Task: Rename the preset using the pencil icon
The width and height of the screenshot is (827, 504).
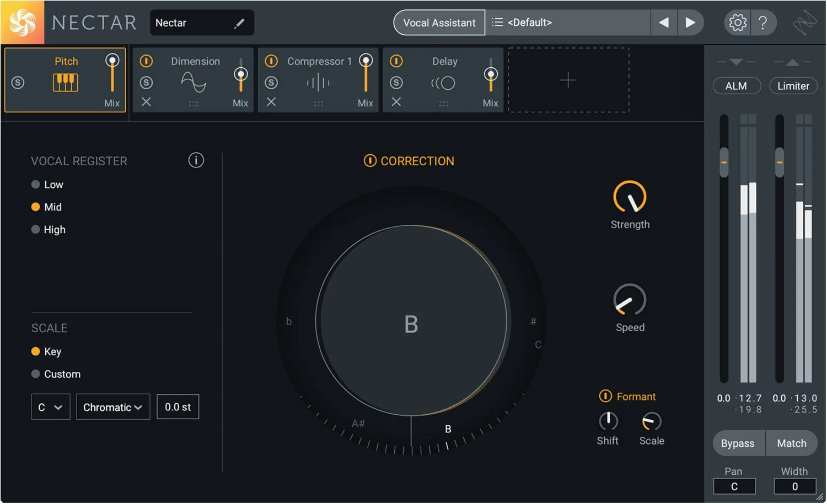Action: [x=239, y=23]
